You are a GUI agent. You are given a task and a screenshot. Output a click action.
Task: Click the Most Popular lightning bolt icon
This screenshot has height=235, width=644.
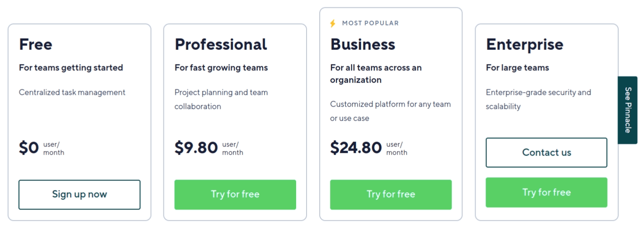point(333,23)
